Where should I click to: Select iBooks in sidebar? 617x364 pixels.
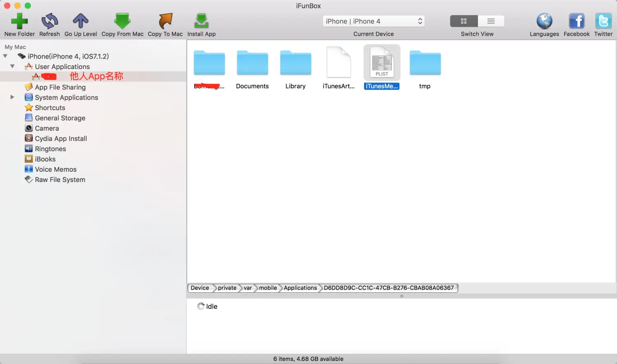coord(45,159)
